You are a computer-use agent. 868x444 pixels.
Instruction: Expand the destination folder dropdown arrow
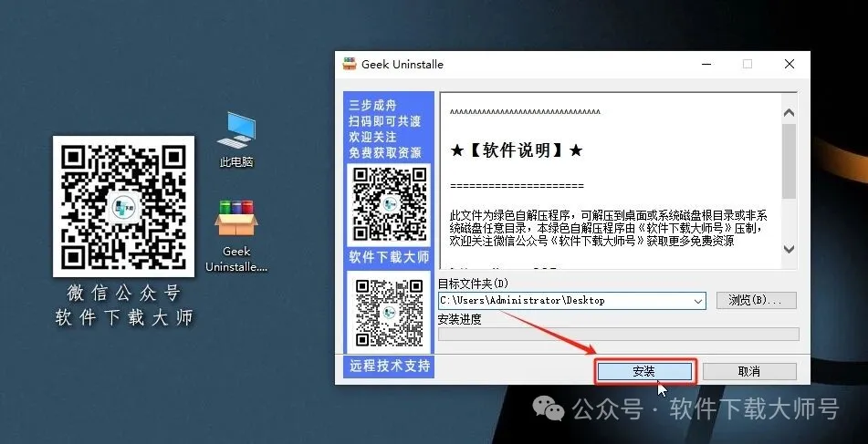pos(698,302)
